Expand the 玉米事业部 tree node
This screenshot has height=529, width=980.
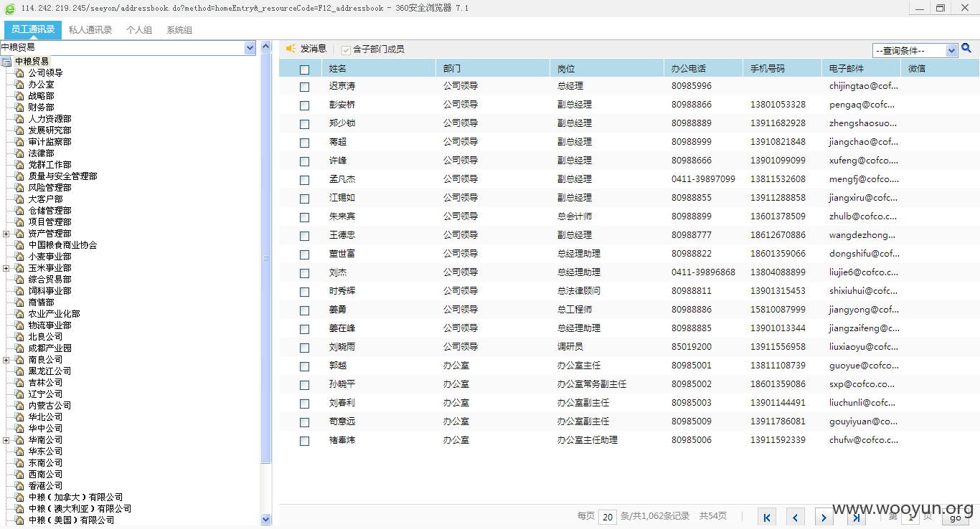[x=6, y=268]
